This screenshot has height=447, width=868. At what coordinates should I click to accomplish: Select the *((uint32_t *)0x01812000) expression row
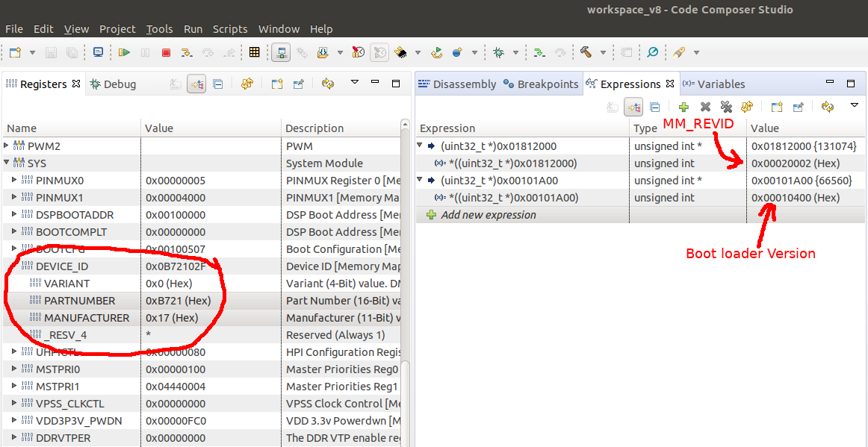click(x=640, y=163)
